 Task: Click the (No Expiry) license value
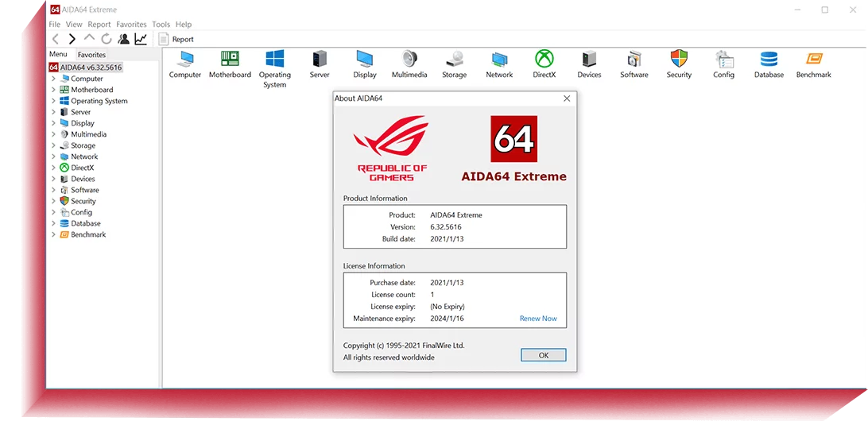[448, 307]
